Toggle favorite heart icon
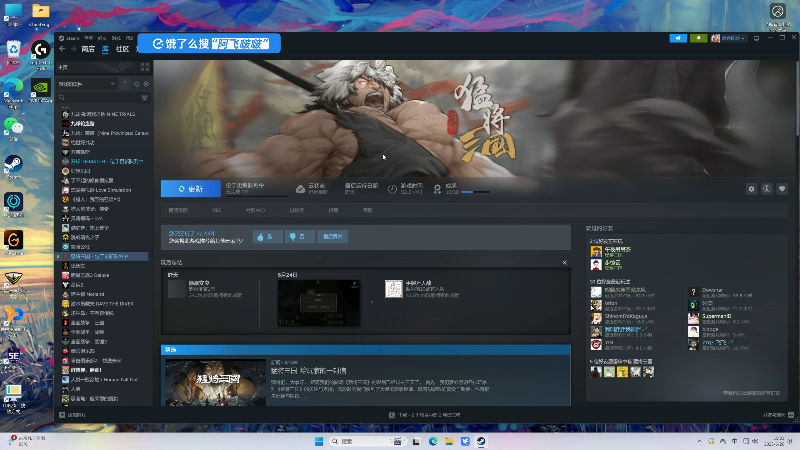The image size is (800, 450). pyautogui.click(x=782, y=189)
